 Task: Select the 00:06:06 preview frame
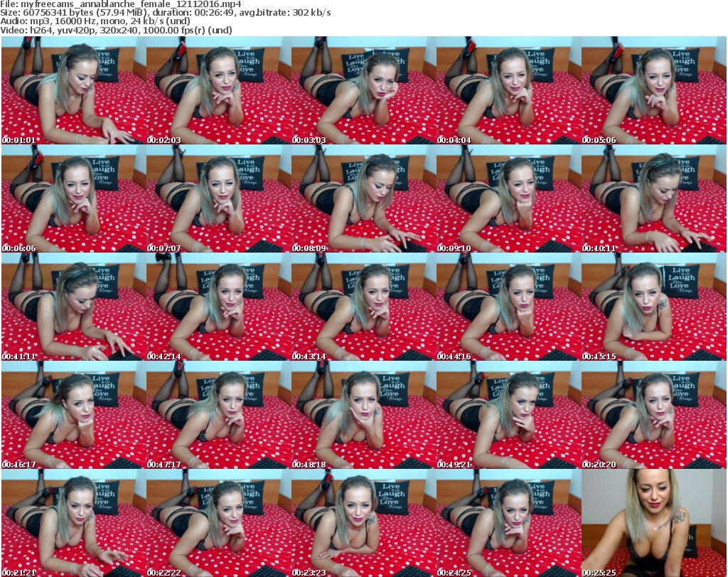(x=73, y=199)
